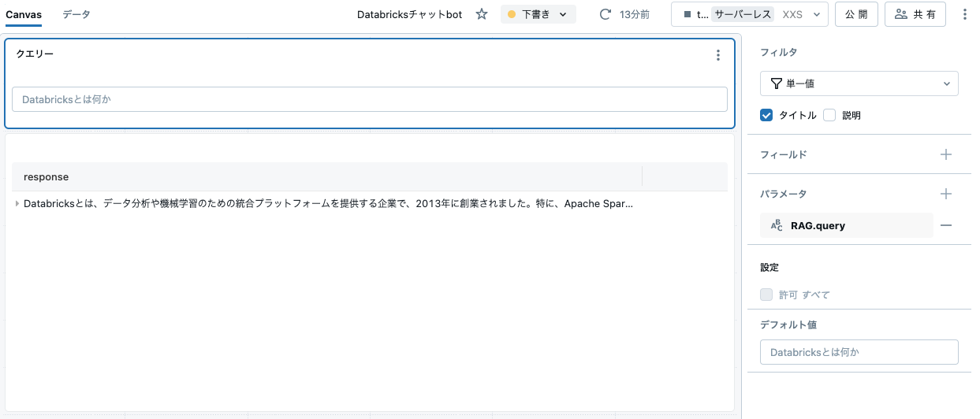Expand the response row triangle
980x419 pixels.
(x=17, y=203)
